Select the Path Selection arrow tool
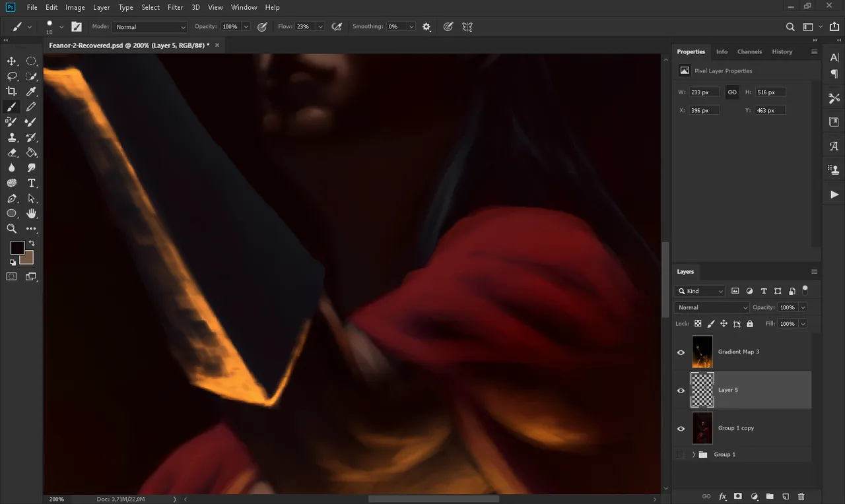The height and width of the screenshot is (504, 845). [x=31, y=199]
